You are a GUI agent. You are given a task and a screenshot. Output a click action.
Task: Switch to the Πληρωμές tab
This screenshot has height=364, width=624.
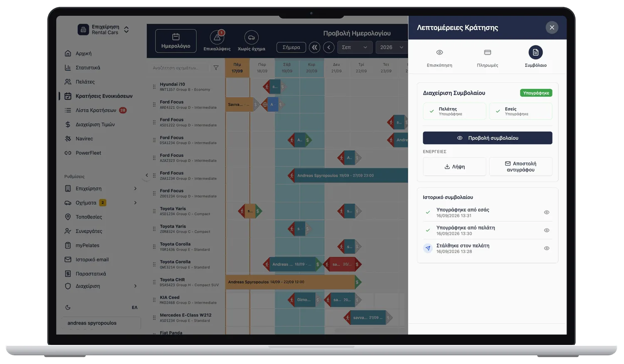click(488, 57)
